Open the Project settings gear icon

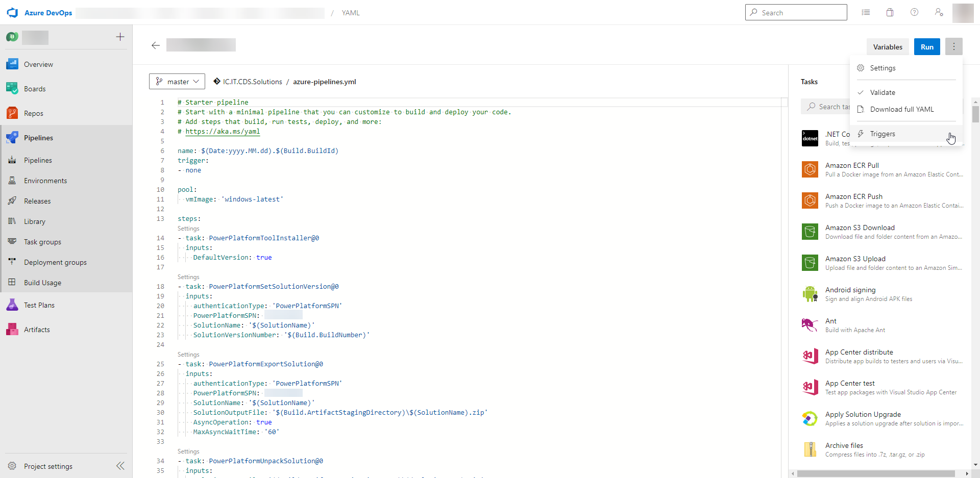coord(12,466)
